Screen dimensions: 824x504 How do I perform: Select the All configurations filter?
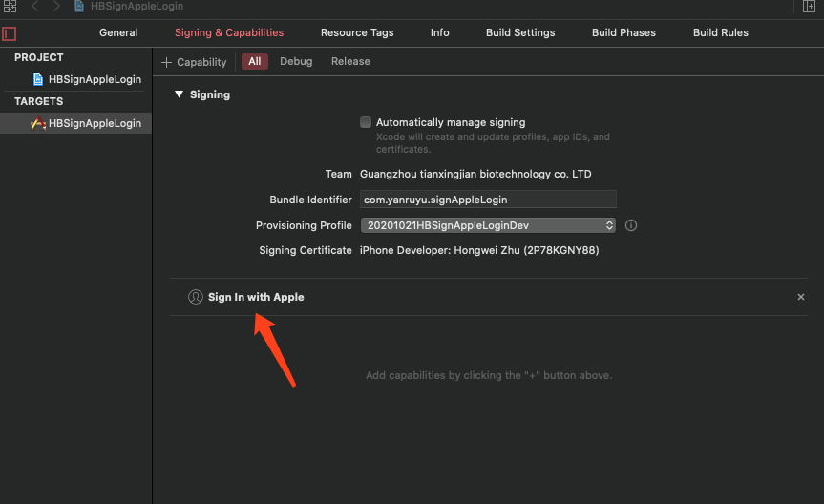[255, 61]
